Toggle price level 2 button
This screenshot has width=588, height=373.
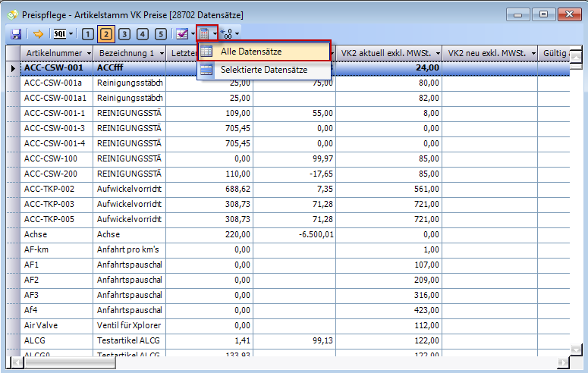pyautogui.click(x=106, y=33)
